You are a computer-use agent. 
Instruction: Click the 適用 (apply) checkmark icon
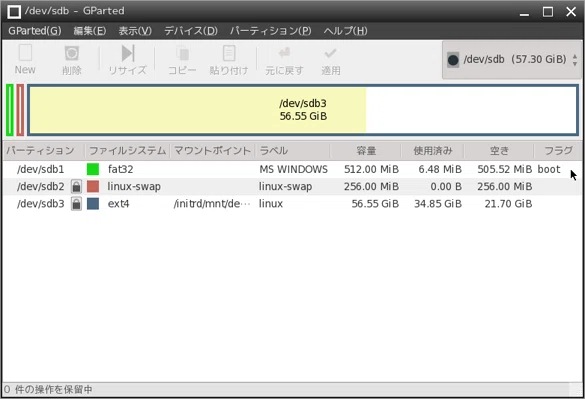[331, 53]
